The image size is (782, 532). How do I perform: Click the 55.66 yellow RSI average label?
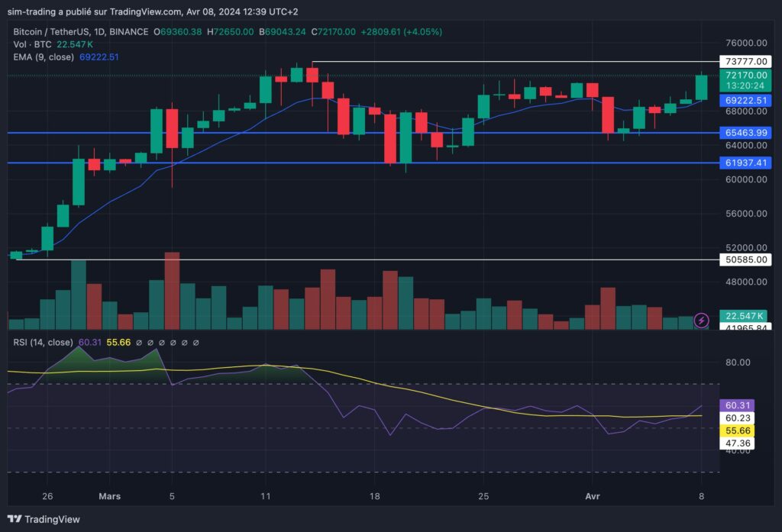736,430
